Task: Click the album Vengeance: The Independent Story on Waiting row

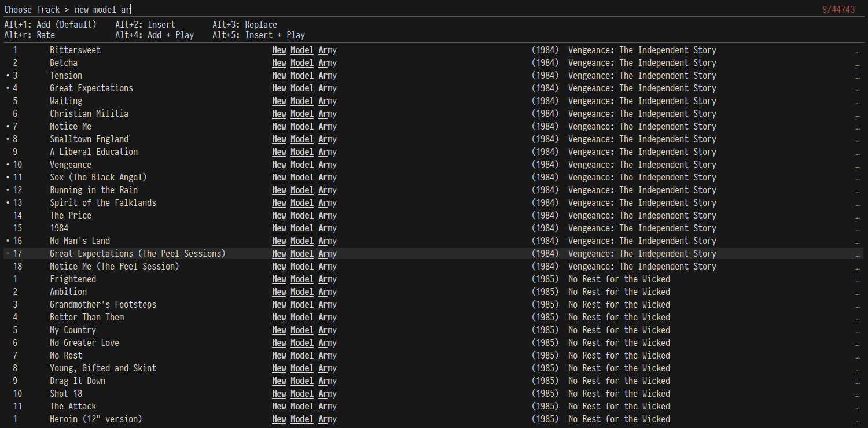Action: (642, 101)
